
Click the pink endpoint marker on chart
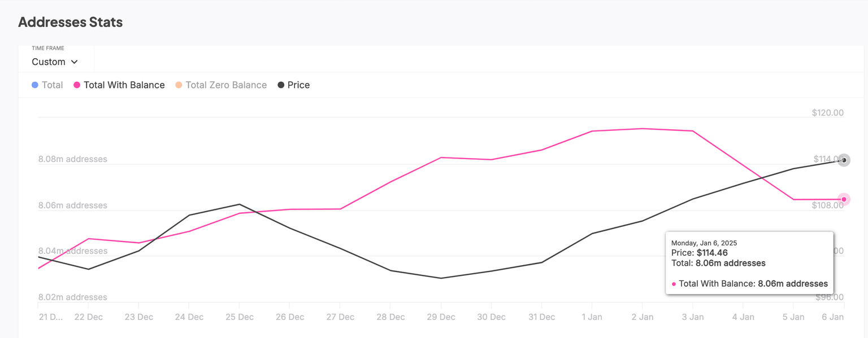pyautogui.click(x=844, y=199)
